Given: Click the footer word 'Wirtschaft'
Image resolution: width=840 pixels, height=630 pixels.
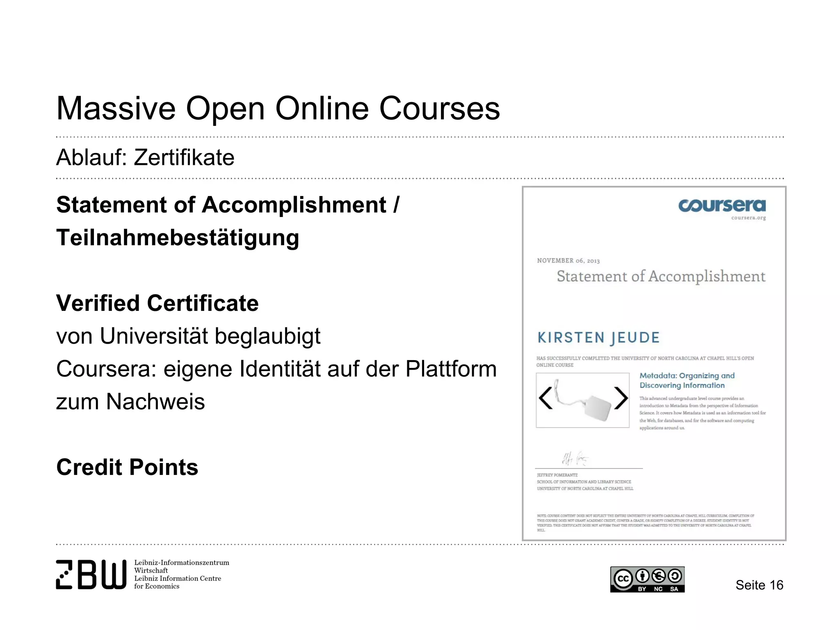Looking at the screenshot, I should 151,571.
